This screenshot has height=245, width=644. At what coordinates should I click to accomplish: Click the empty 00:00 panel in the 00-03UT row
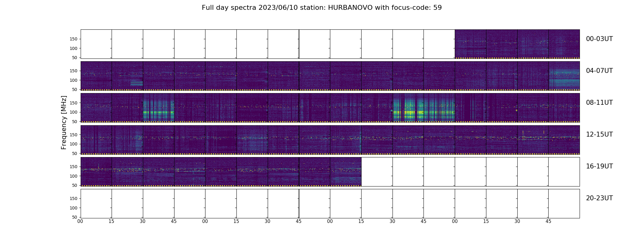(96, 44)
